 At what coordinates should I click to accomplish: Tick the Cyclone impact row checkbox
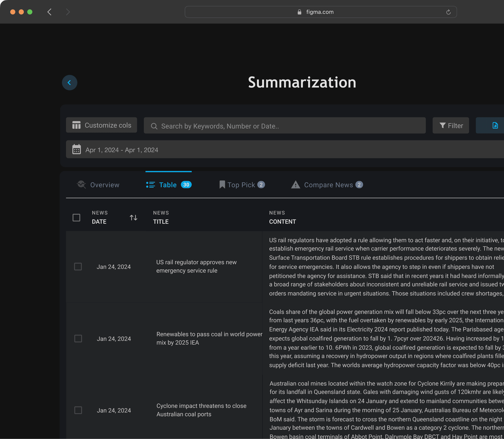pyautogui.click(x=78, y=410)
